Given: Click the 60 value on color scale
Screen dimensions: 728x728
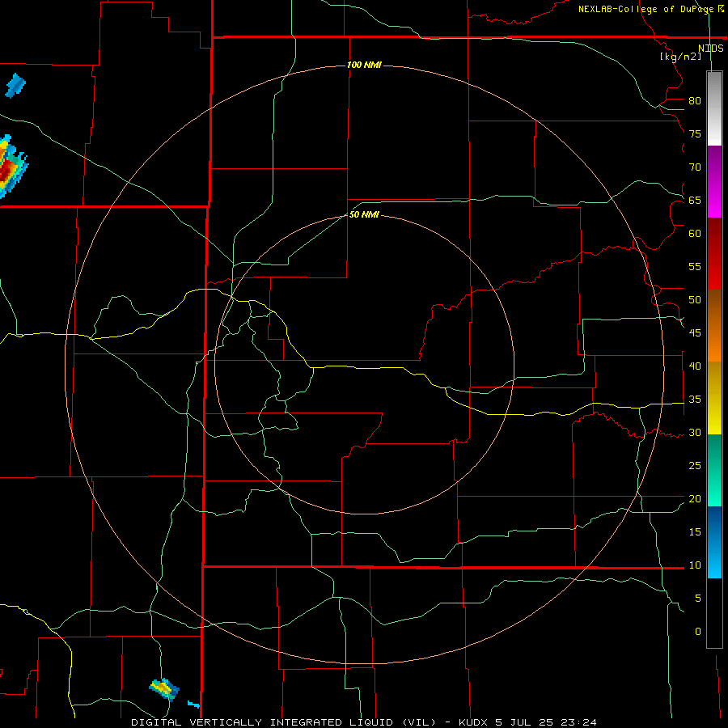Looking at the screenshot, I should [695, 234].
